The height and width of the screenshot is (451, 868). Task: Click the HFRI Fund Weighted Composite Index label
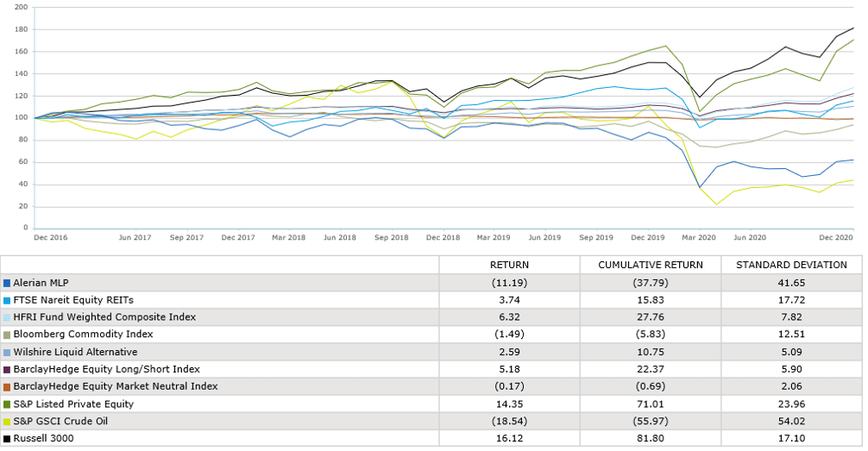click(104, 316)
